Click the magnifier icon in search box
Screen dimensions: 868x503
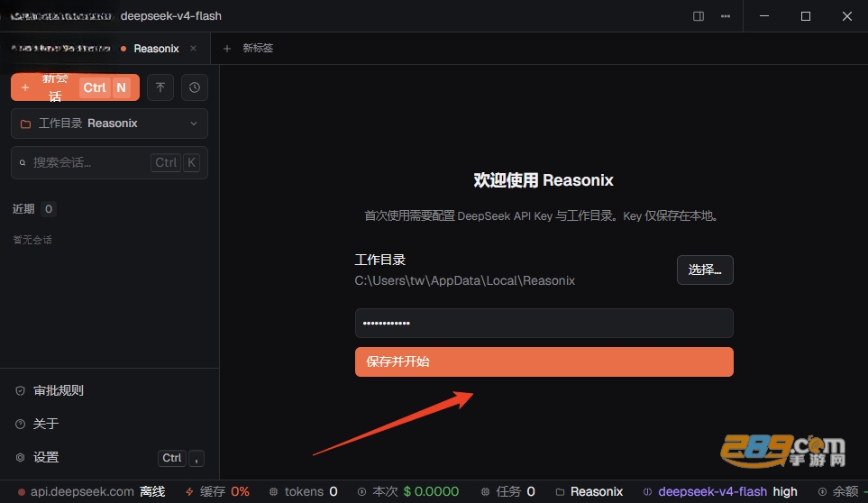(x=23, y=162)
